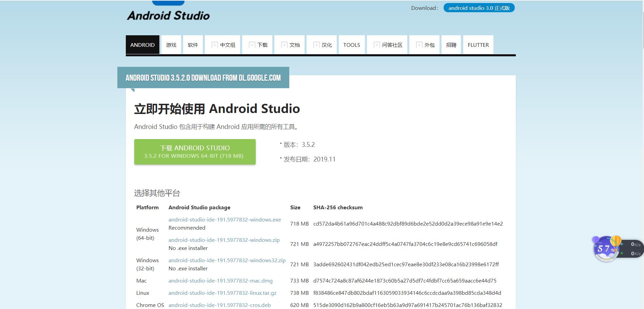Expand the 外包 menu plus icon

(419, 45)
